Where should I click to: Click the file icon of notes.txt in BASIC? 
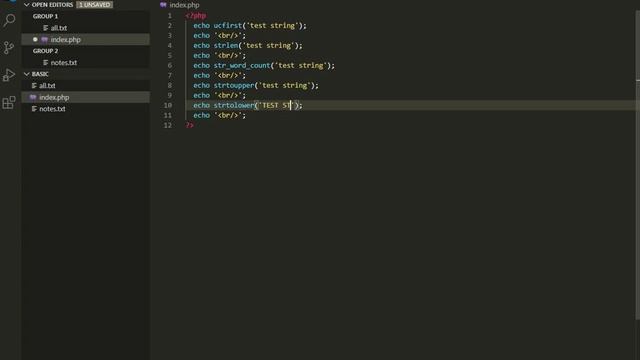pos(34,109)
